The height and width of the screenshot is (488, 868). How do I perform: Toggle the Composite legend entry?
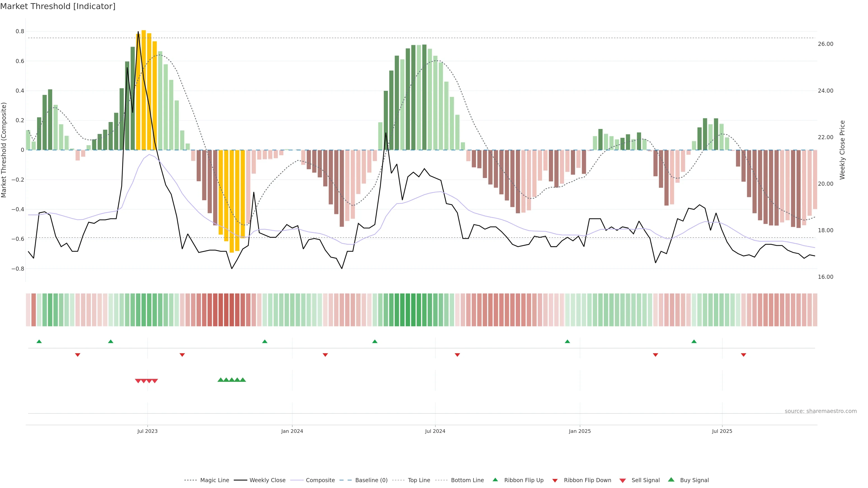coord(320,480)
